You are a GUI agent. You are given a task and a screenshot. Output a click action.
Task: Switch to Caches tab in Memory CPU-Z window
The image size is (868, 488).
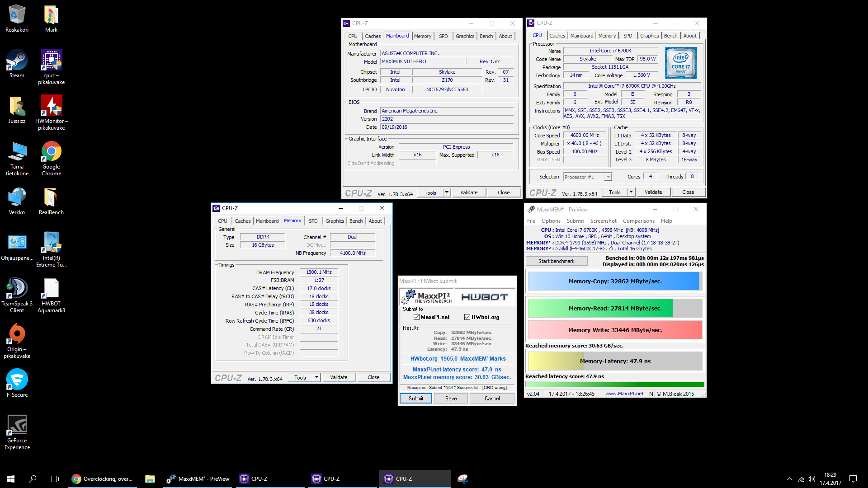(x=242, y=221)
